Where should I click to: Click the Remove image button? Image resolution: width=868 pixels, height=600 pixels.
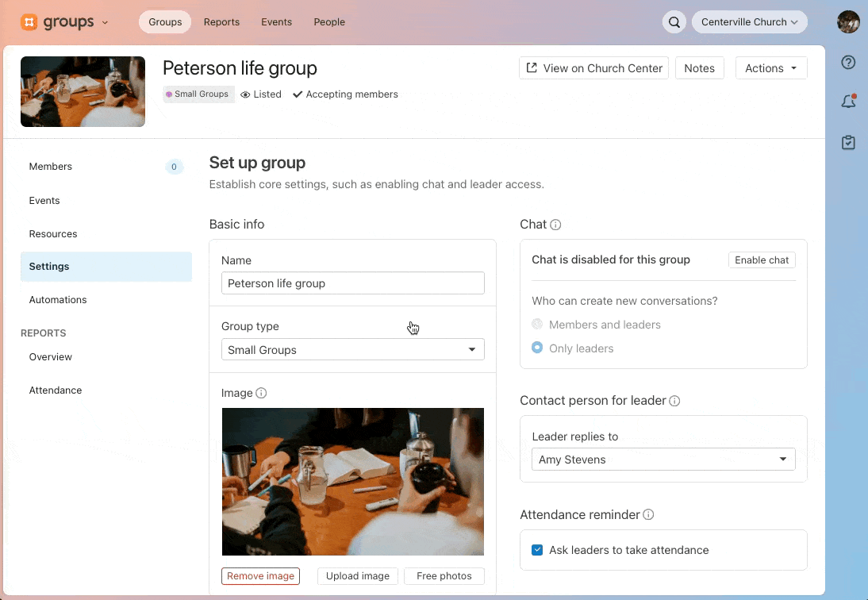click(x=260, y=576)
